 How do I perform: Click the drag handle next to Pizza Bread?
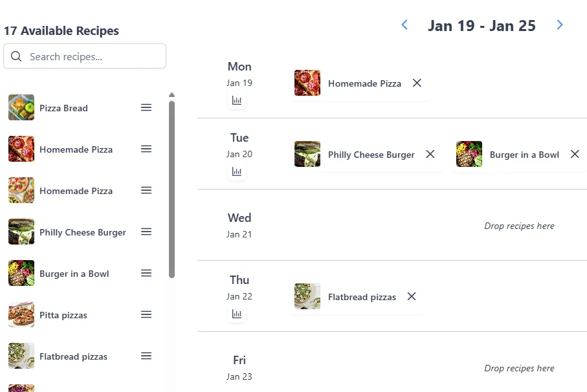click(146, 107)
